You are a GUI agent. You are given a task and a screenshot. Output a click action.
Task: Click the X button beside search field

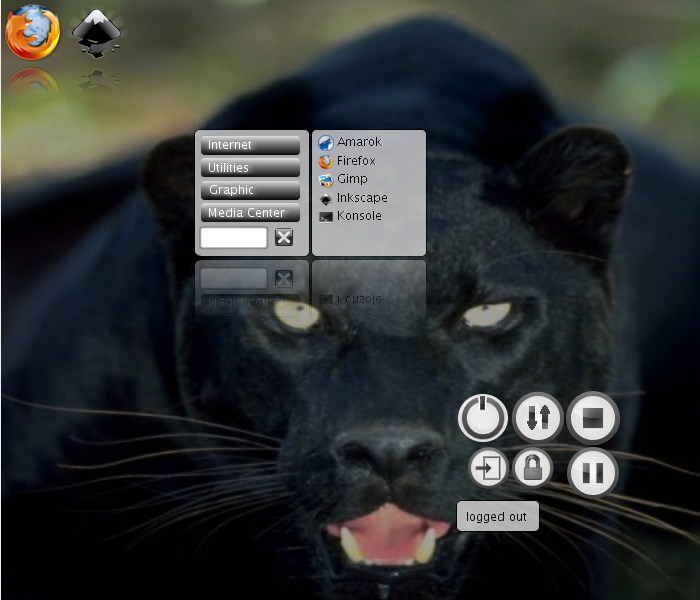click(x=284, y=237)
